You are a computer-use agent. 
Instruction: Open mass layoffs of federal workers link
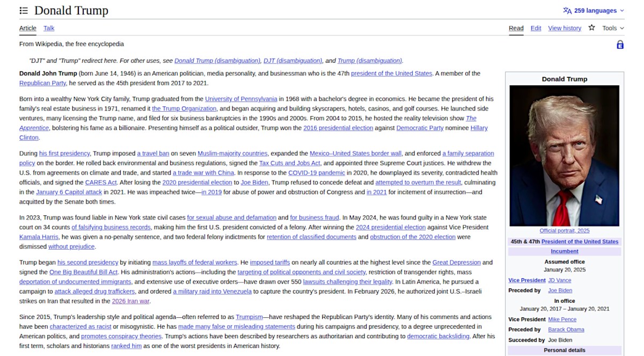click(x=195, y=263)
